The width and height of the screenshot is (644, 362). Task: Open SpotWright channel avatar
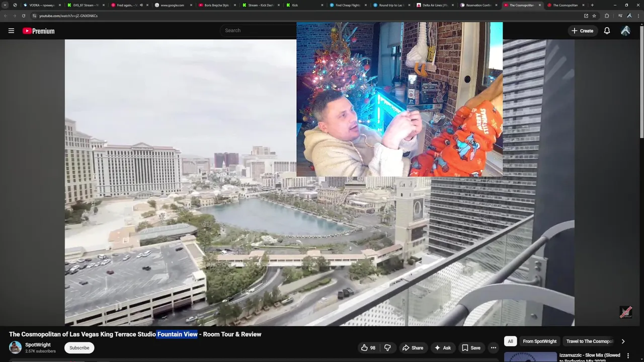click(x=16, y=347)
